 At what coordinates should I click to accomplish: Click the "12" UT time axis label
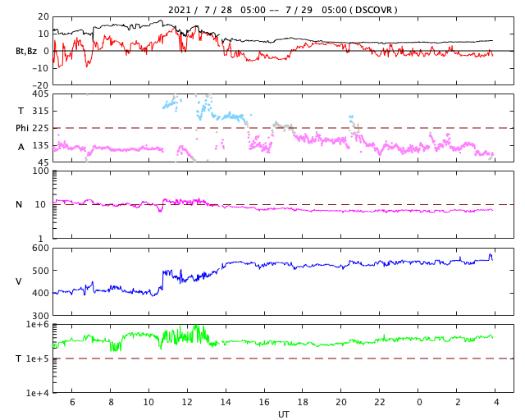(x=187, y=402)
